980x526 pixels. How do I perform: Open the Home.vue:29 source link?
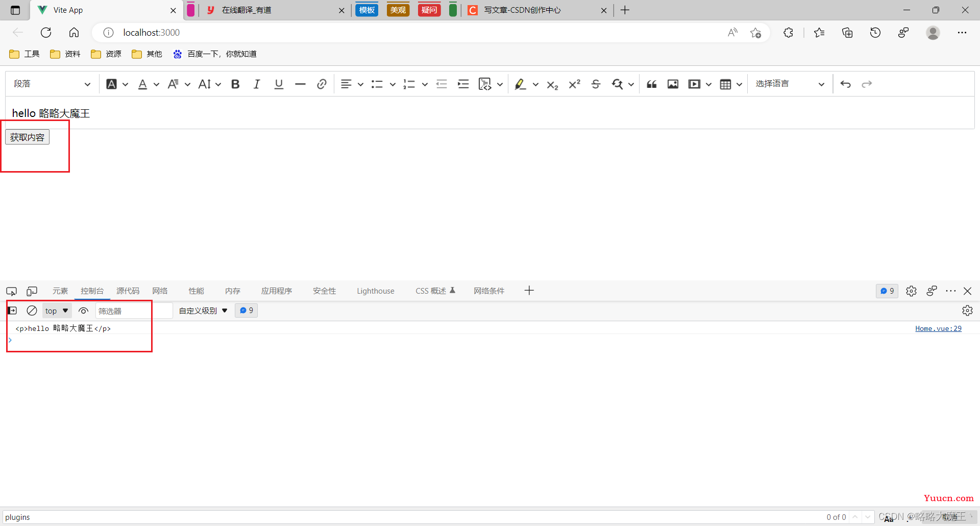pos(938,328)
